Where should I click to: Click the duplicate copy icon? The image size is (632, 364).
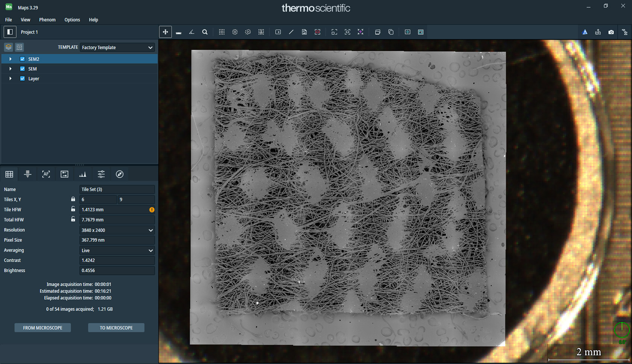(391, 32)
